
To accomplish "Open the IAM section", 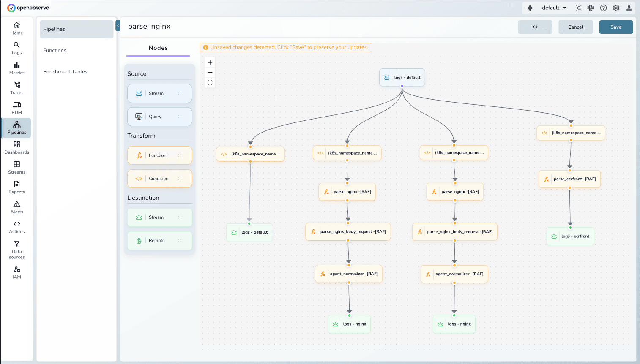I will click(x=16, y=272).
